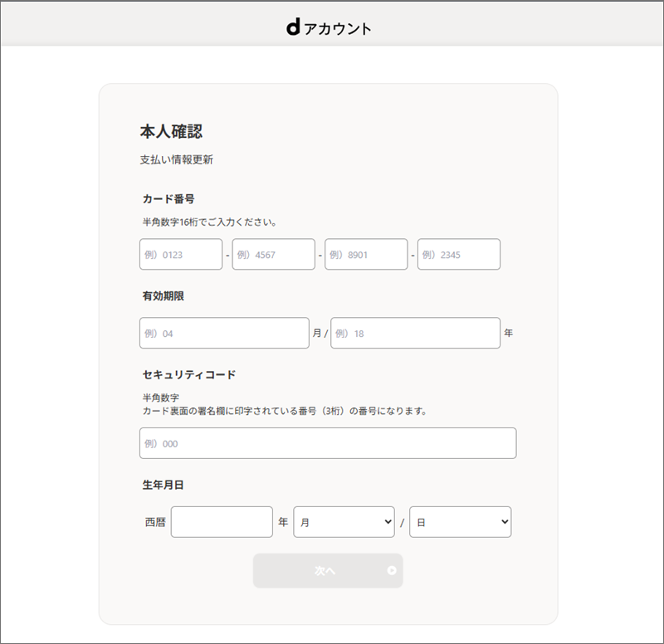Viewport: 664px width, 644px height.
Task: Click the expiry year field (例 18)
Action: click(x=416, y=333)
